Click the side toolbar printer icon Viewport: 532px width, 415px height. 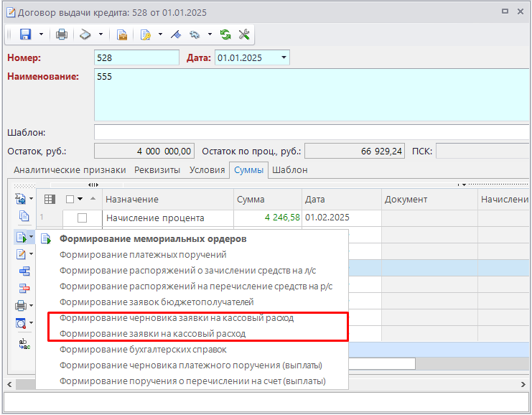pos(22,306)
